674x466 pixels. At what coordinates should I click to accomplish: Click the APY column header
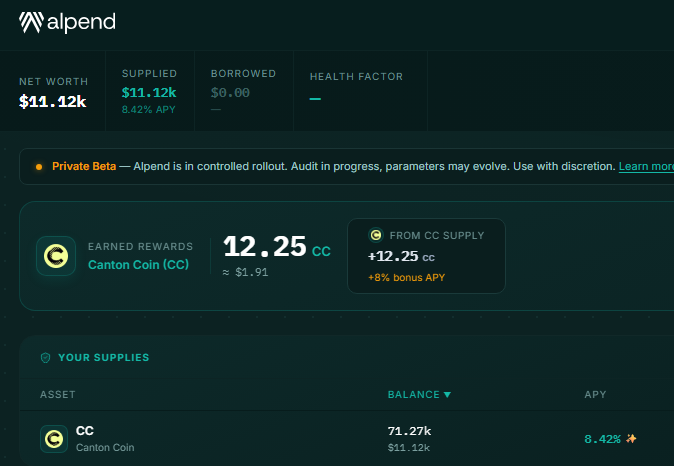point(595,395)
